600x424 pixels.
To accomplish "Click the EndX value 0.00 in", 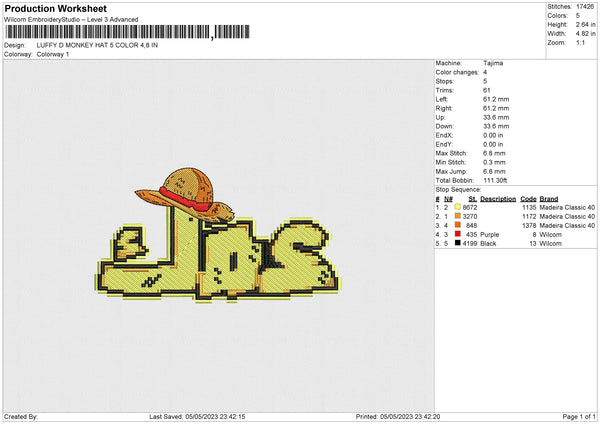I will pyautogui.click(x=493, y=135).
